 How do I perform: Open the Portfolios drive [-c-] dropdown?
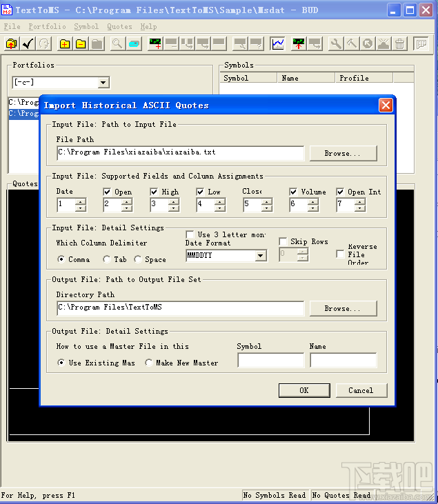(x=103, y=83)
